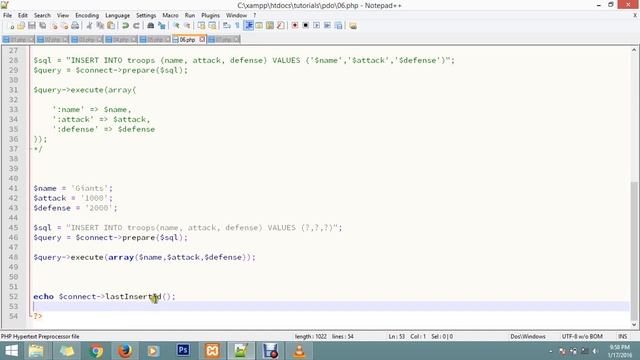This screenshot has width=640, height=360.
Task: Open the Edit menu
Action: point(23,15)
